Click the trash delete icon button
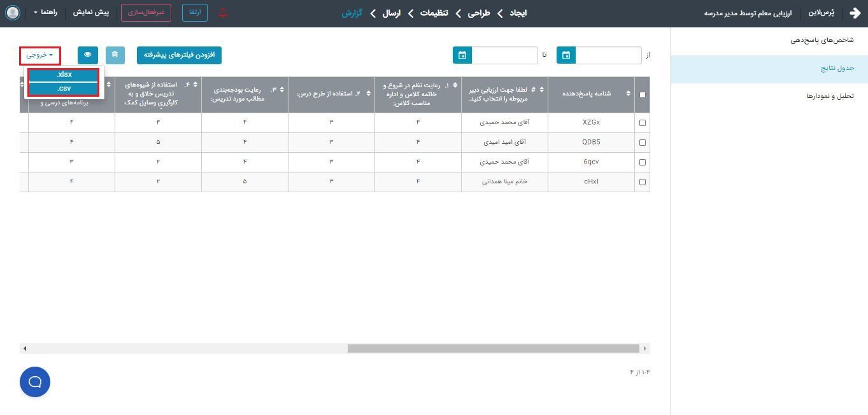This screenshot has height=415, width=868. 115,55
